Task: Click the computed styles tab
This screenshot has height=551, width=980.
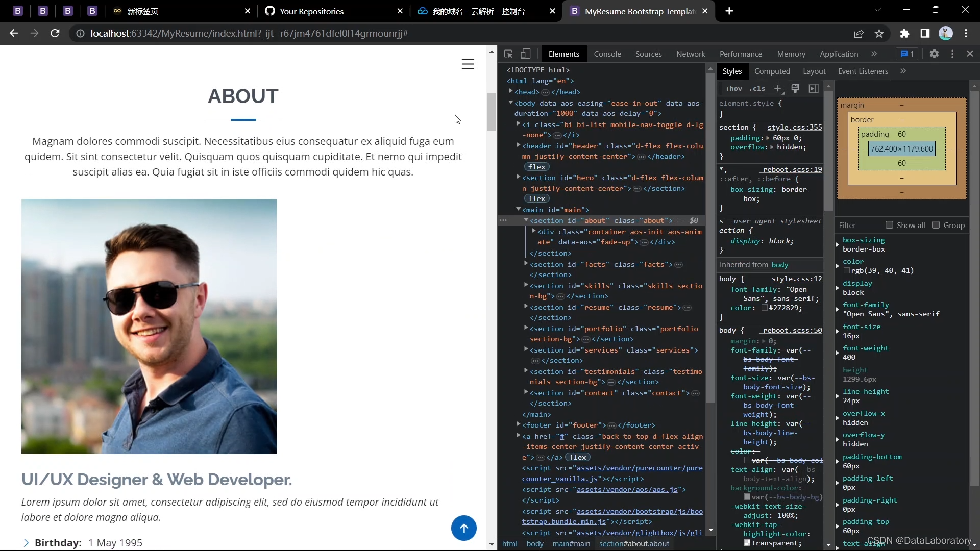Action: [773, 71]
